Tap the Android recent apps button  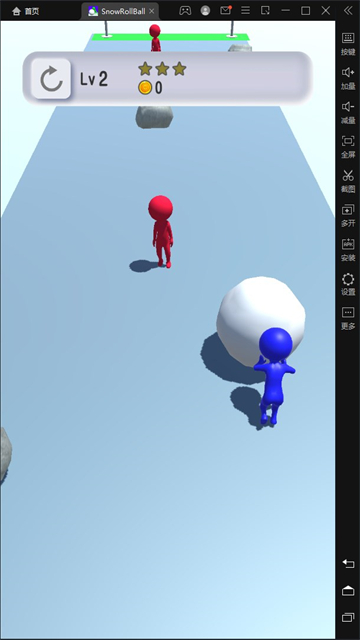pos(348,618)
